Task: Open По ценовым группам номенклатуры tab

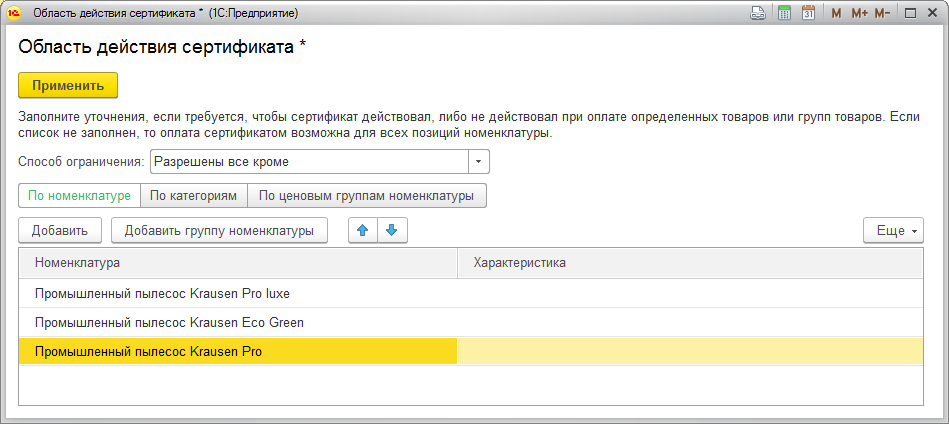Action: tap(366, 195)
